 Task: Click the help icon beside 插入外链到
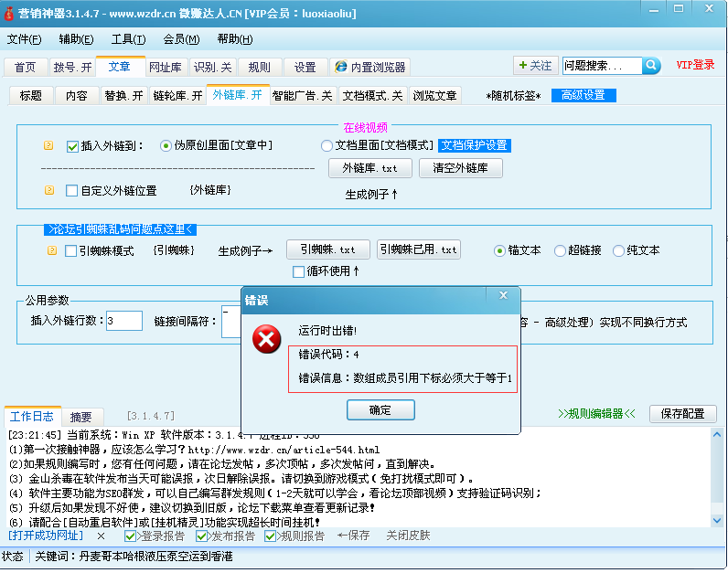[48, 145]
